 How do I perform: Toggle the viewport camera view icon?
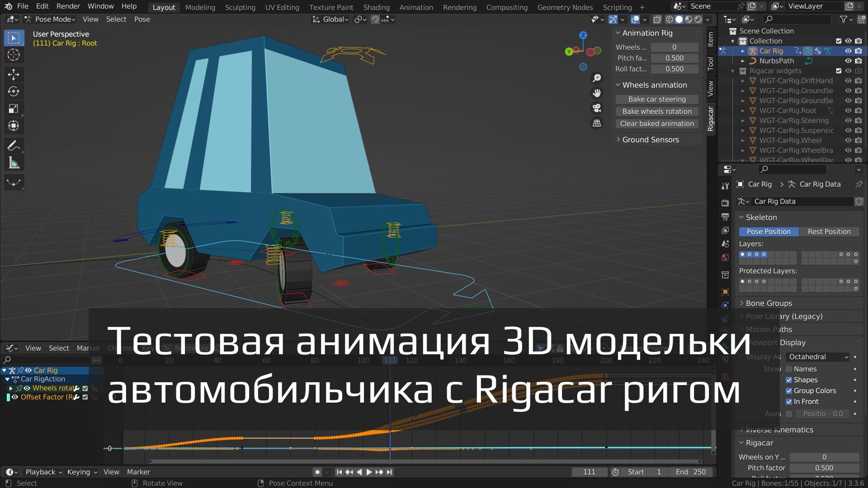pos(596,108)
